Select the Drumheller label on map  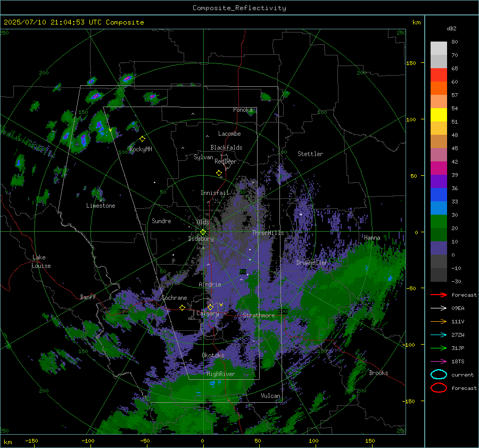point(311,263)
